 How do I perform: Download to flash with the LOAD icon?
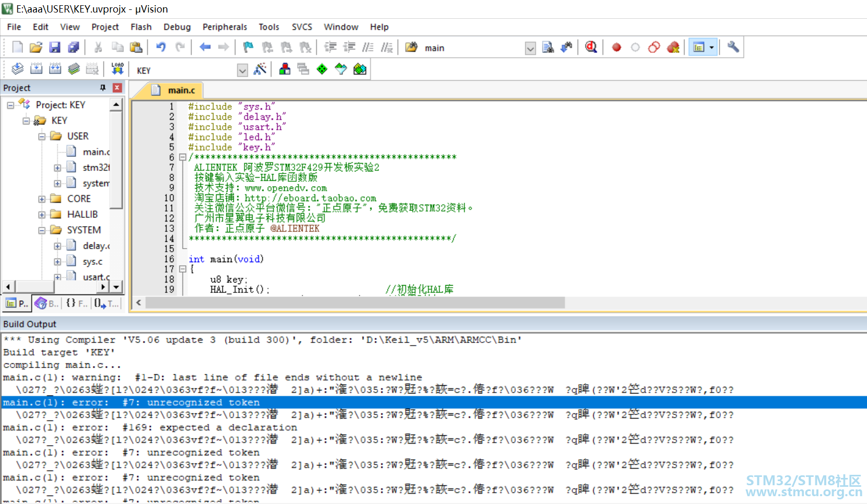117,69
